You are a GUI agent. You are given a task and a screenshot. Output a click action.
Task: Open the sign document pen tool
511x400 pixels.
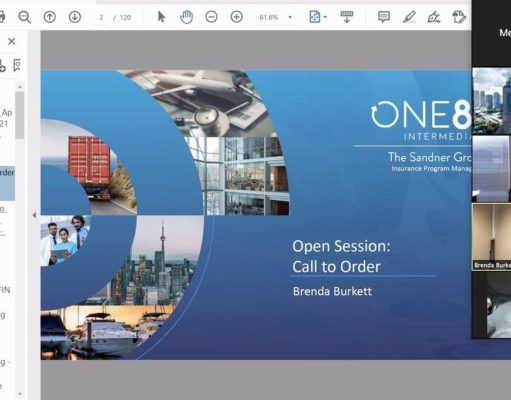point(434,17)
